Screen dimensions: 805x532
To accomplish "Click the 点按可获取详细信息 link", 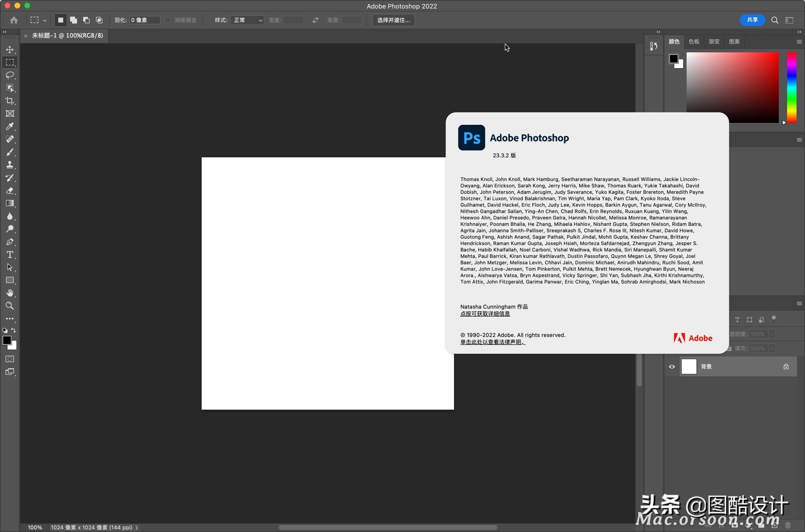I will (x=485, y=314).
